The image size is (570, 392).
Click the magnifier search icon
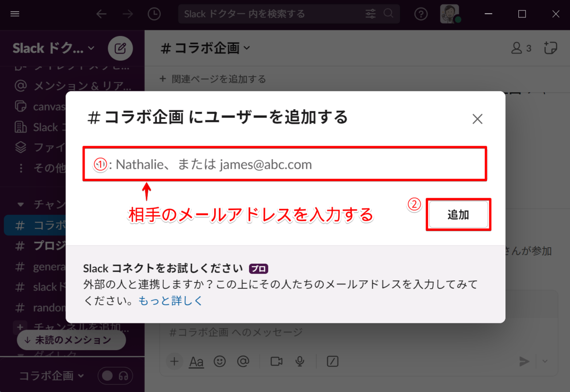[x=388, y=14]
